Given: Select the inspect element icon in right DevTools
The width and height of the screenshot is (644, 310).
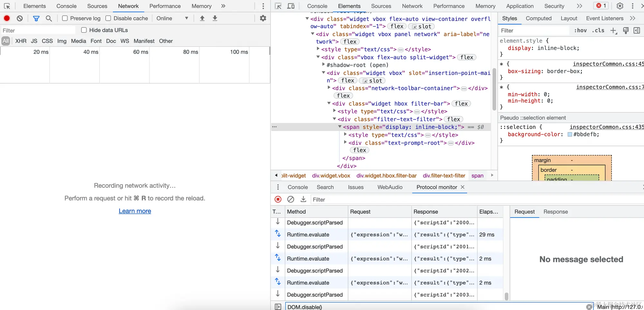Looking at the screenshot, I should (x=278, y=6).
